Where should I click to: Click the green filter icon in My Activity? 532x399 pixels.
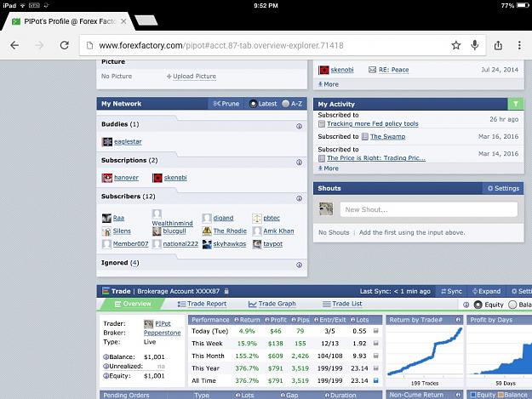tap(515, 104)
